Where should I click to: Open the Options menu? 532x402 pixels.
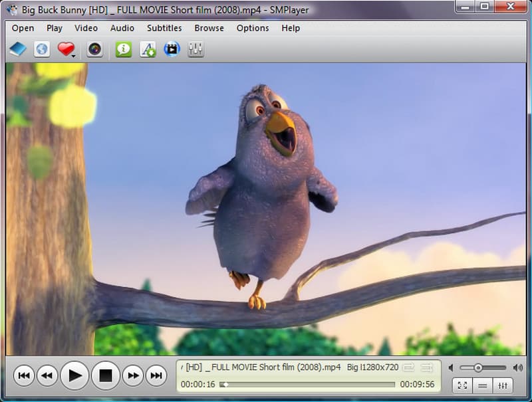253,28
